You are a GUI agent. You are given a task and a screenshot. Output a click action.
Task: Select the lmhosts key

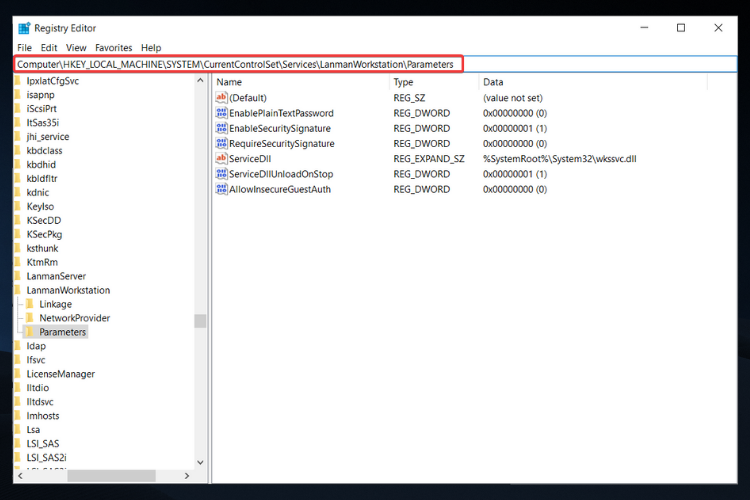(43, 416)
